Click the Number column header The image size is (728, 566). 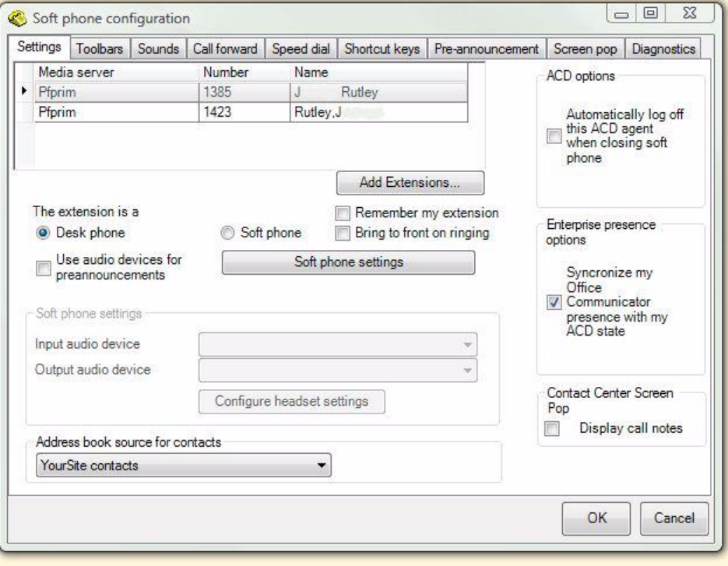pos(244,72)
